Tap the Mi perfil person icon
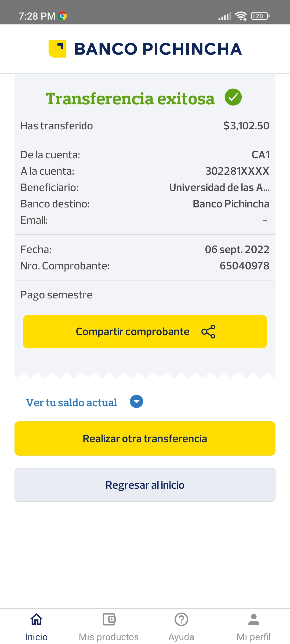Screen dimensions: 290x644 coord(254,619)
